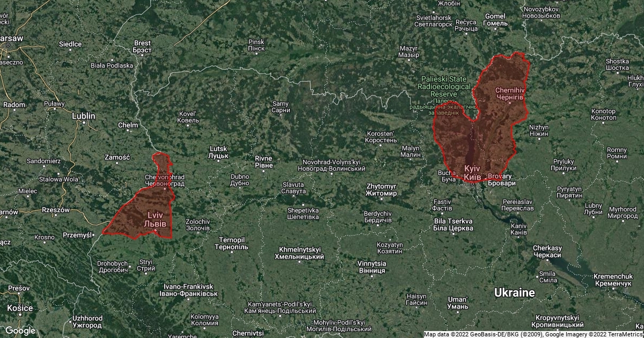Screen dimensions: 644x338
Task: Select the Rivne city label
Action: pos(264,162)
